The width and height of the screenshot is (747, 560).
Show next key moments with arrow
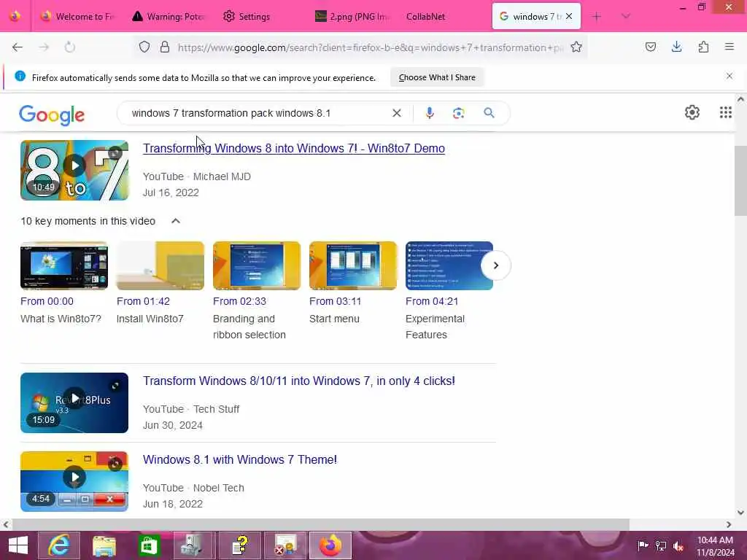[x=495, y=265]
